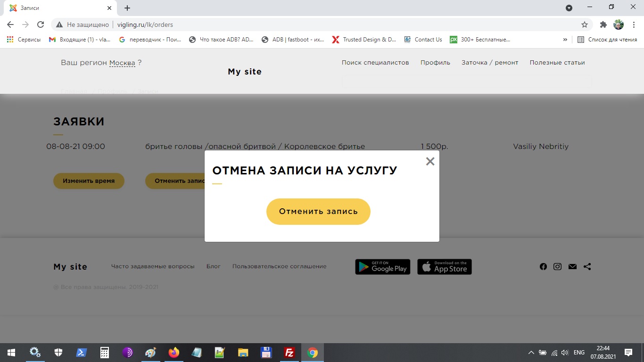Switch to the 'Записи' browser tab
This screenshot has width=644, height=362.
tap(57, 8)
